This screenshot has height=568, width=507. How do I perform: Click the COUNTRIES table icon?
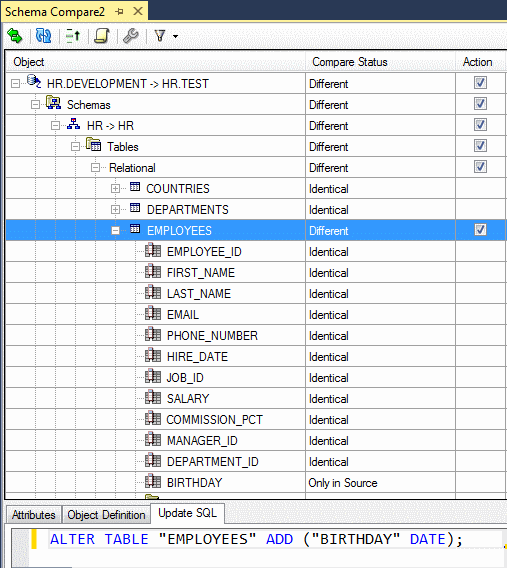point(135,187)
